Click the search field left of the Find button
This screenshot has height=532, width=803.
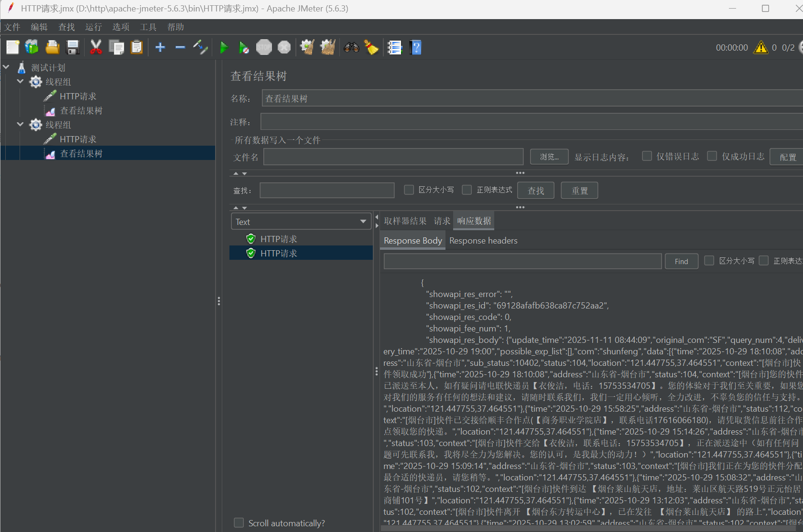coord(523,261)
